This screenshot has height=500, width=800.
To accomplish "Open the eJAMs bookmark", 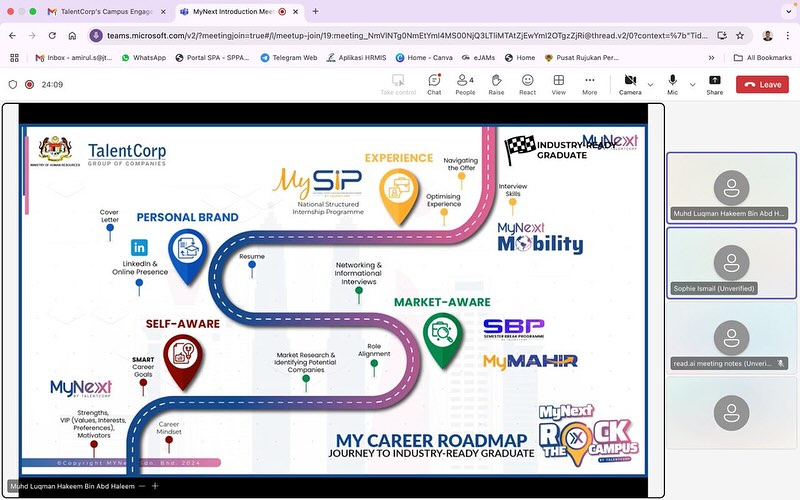I will pos(478,58).
